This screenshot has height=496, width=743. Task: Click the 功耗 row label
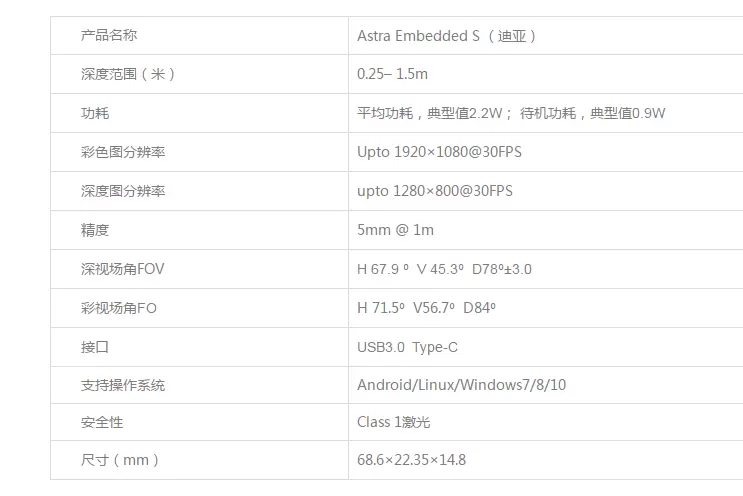pyautogui.click(x=95, y=113)
